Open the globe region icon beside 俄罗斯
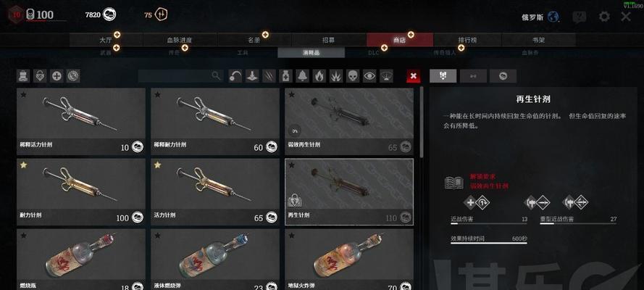The height and width of the screenshot is (290, 644). point(553,17)
